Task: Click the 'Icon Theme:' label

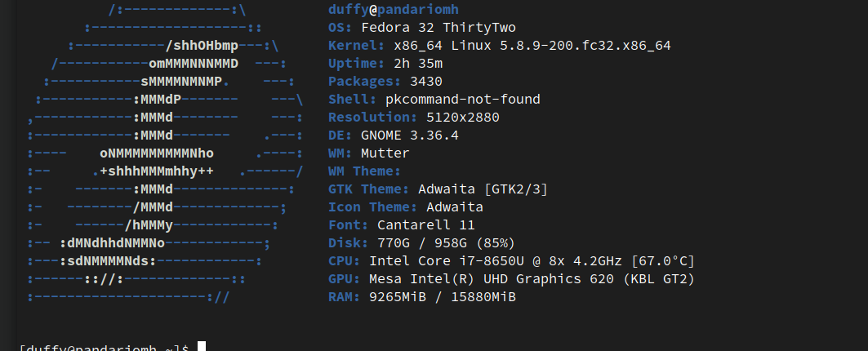Action: 372,207
